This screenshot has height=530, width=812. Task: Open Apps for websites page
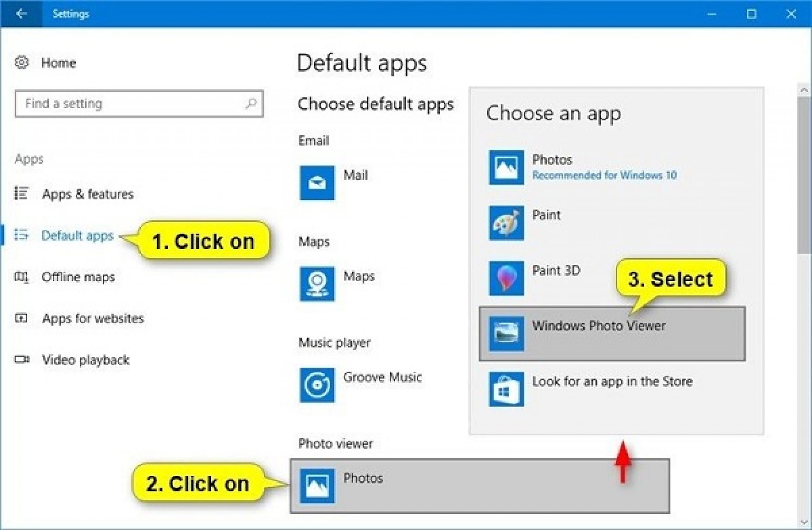point(93,318)
